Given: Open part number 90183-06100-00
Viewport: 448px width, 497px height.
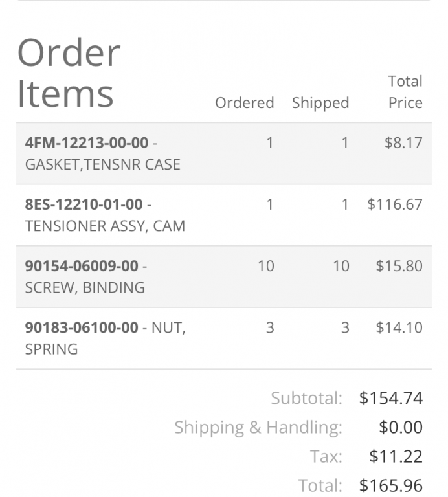Looking at the screenshot, I should [82, 327].
